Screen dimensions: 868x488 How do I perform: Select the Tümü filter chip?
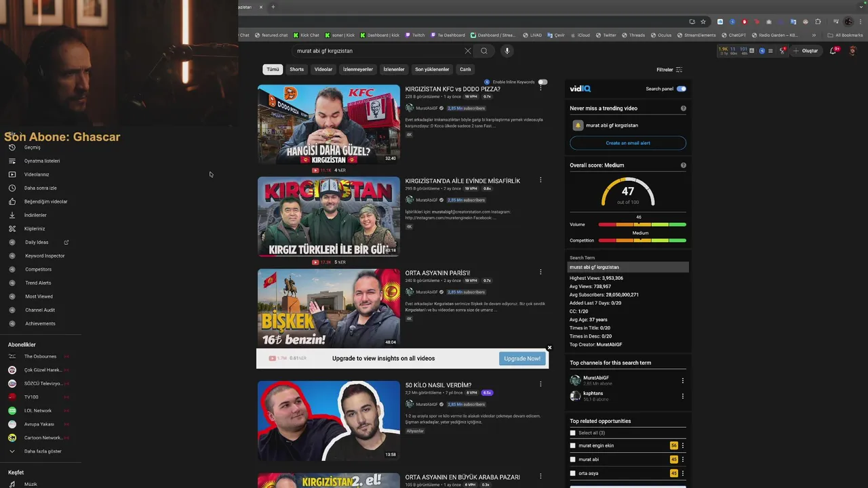pyautogui.click(x=273, y=69)
